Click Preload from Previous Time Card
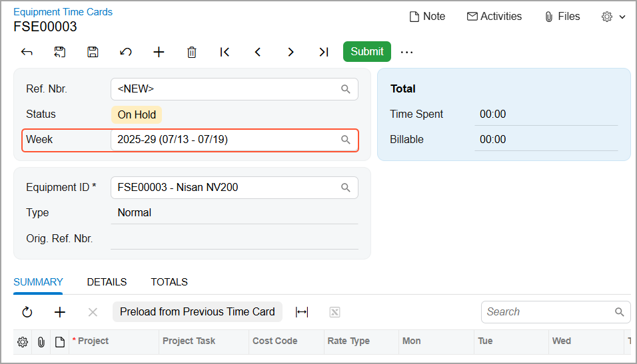Image resolution: width=637 pixels, height=364 pixels. 197,312
